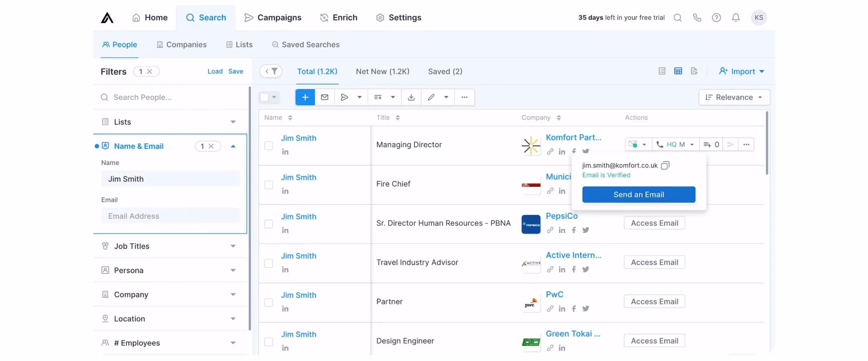Show Saved (2) results

tap(445, 71)
